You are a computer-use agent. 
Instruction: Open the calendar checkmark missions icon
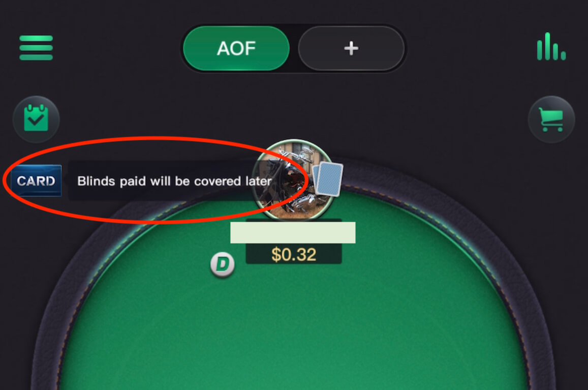[36, 119]
